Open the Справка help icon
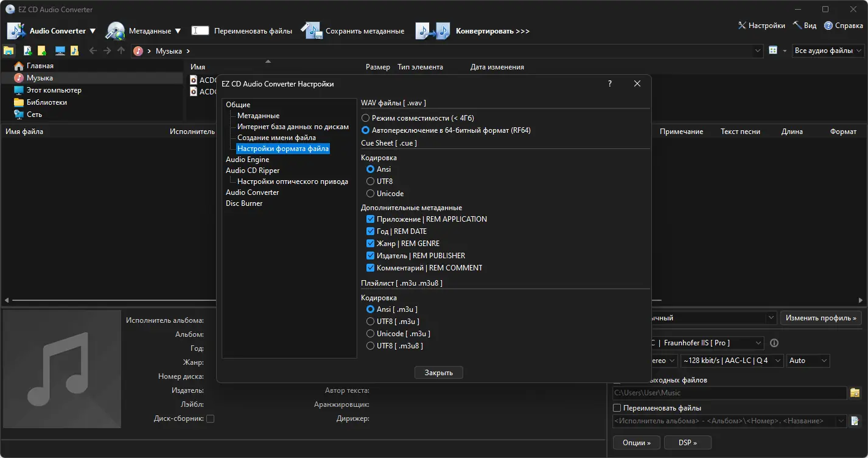Image resolution: width=868 pixels, height=458 pixels. click(x=828, y=26)
